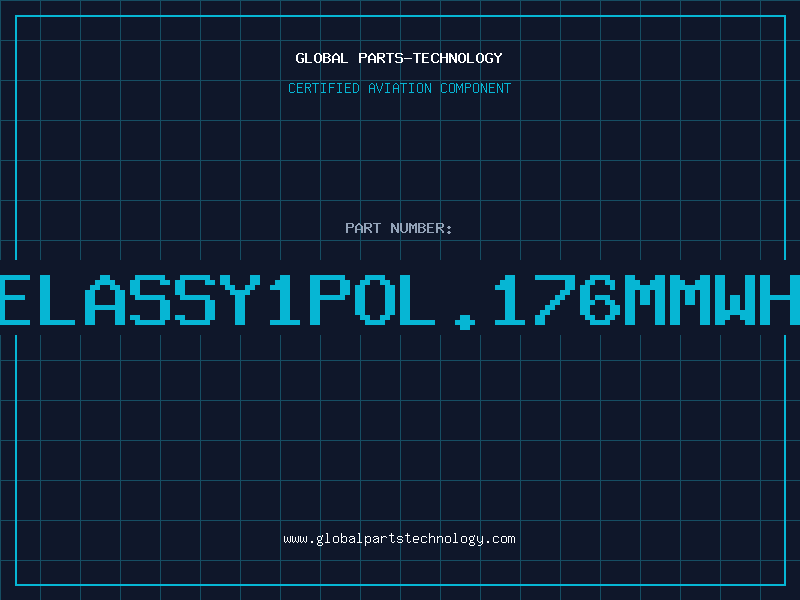Click the 176 digits in part number
800x600 pixels.
pos(556,300)
